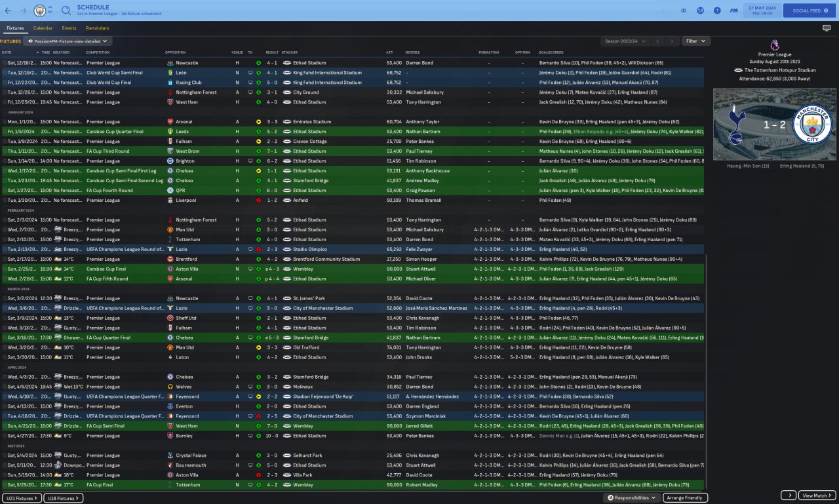
Task: Click the Arsenal badge in the 1/1/2024 row
Action: point(170,122)
